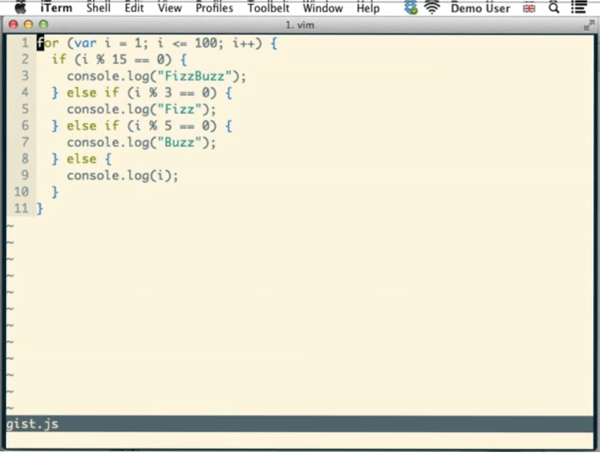This screenshot has width=600, height=469.
Task: Click the '1. vim' window title
Action: [x=300, y=25]
